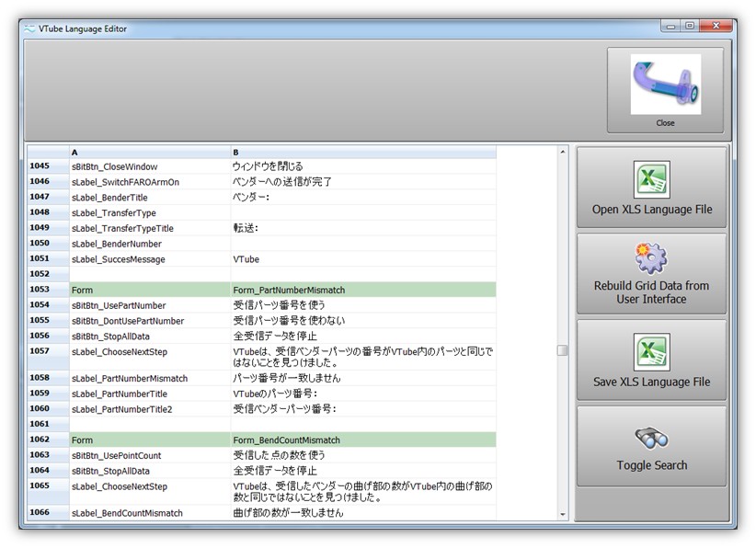Click the Excel icon on Save XLS Language File
This screenshot has height=548, width=756.
[x=651, y=353]
